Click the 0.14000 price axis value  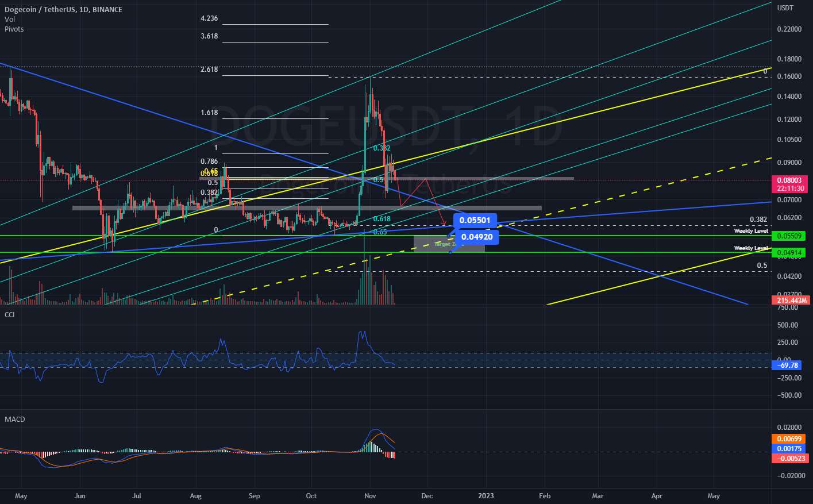click(x=789, y=97)
